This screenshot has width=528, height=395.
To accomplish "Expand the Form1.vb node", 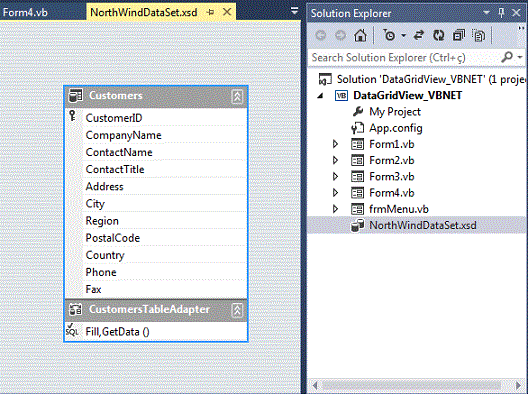I will pyautogui.click(x=335, y=144).
